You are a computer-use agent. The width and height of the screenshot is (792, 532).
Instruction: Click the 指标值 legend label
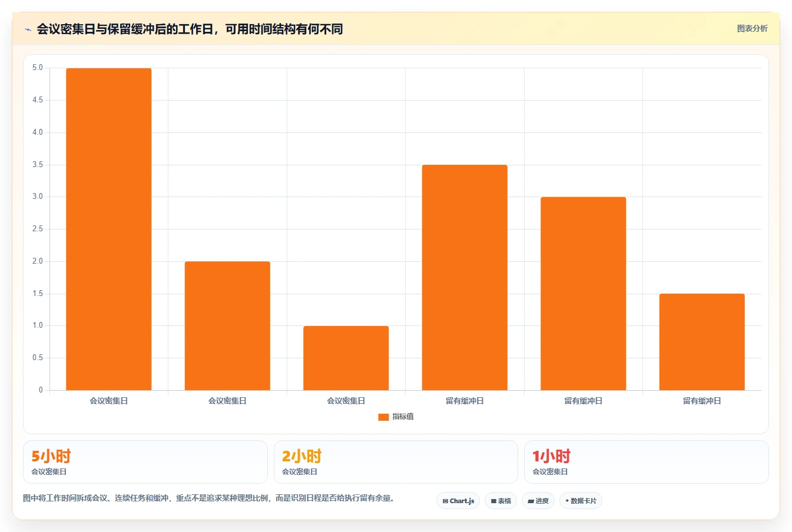(x=403, y=417)
